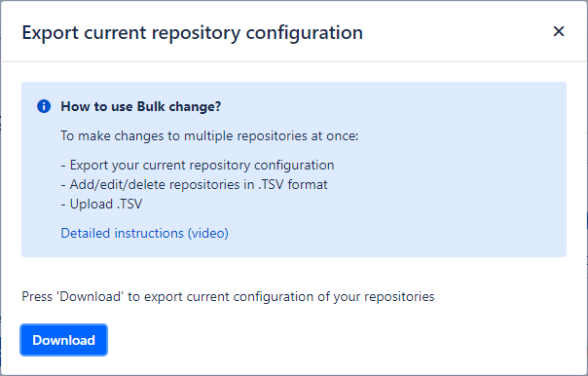Screen dimensions: 588x376
Task: Click 'configuration' in the dialog title
Action: [x=305, y=33]
